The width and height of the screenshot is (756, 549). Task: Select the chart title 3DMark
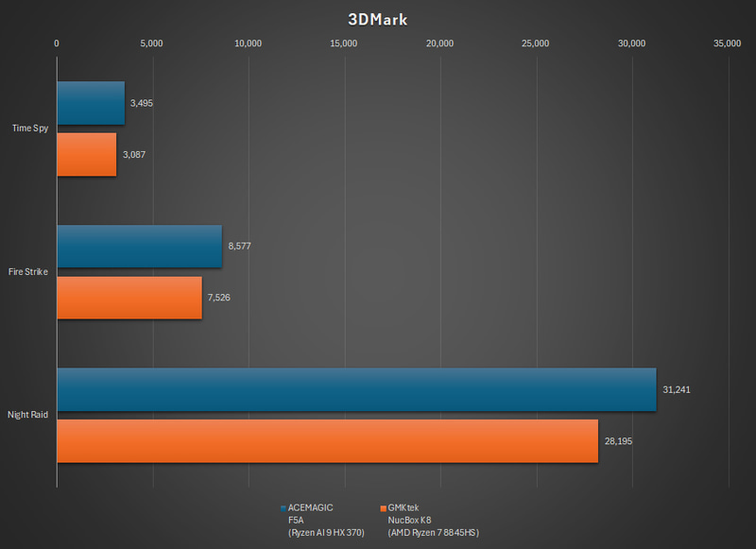pos(376,19)
